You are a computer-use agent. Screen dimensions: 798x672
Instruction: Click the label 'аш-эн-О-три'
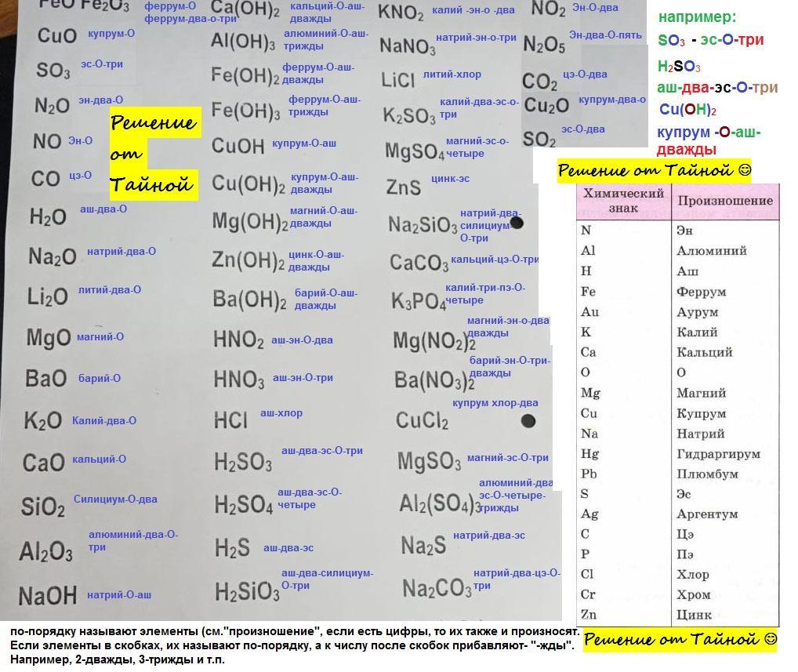(x=303, y=378)
